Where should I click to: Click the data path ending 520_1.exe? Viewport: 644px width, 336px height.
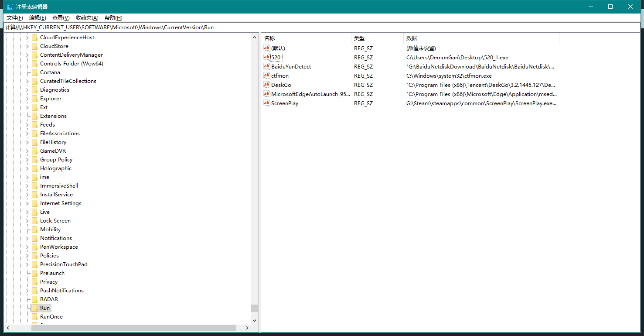(457, 58)
